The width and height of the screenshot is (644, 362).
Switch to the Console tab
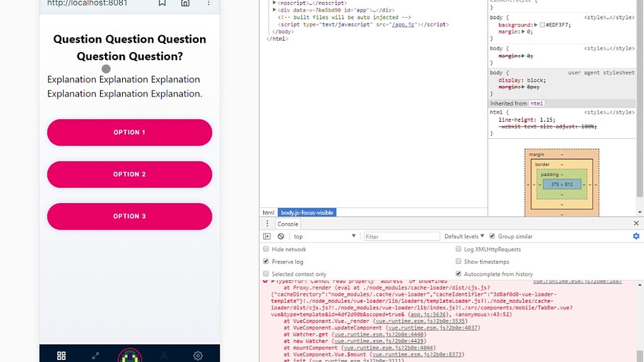coord(287,224)
